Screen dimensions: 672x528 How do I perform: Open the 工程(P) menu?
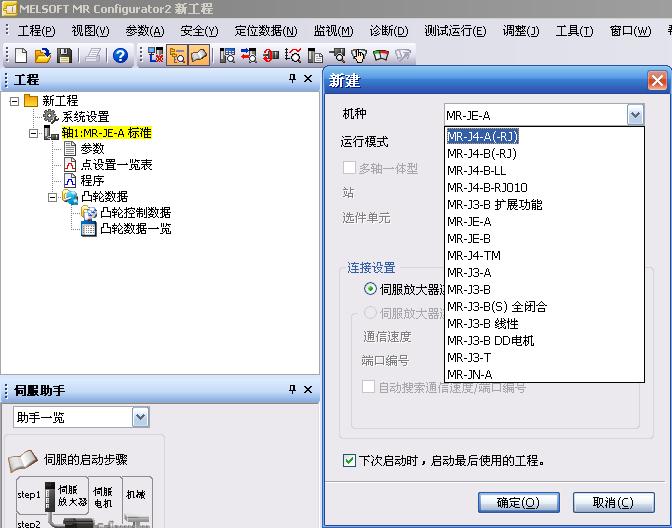[36, 31]
